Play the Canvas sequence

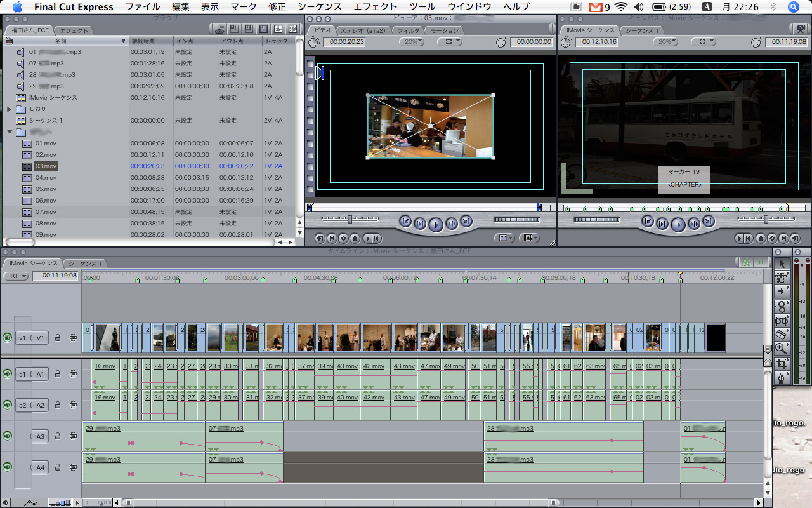(x=678, y=224)
